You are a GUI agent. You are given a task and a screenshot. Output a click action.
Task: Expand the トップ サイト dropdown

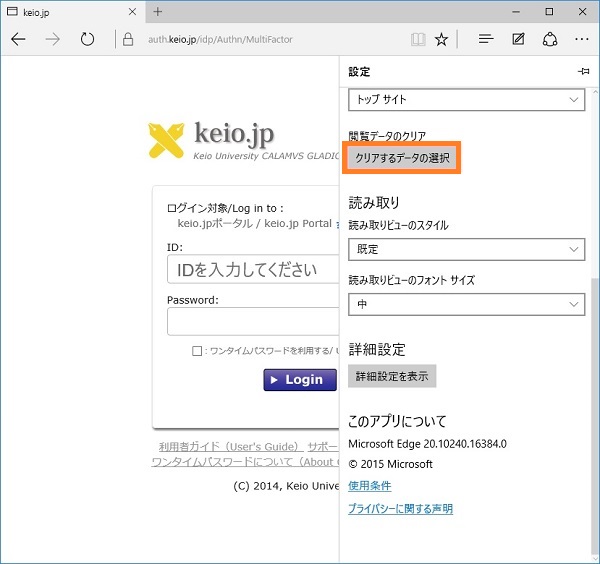point(466,100)
